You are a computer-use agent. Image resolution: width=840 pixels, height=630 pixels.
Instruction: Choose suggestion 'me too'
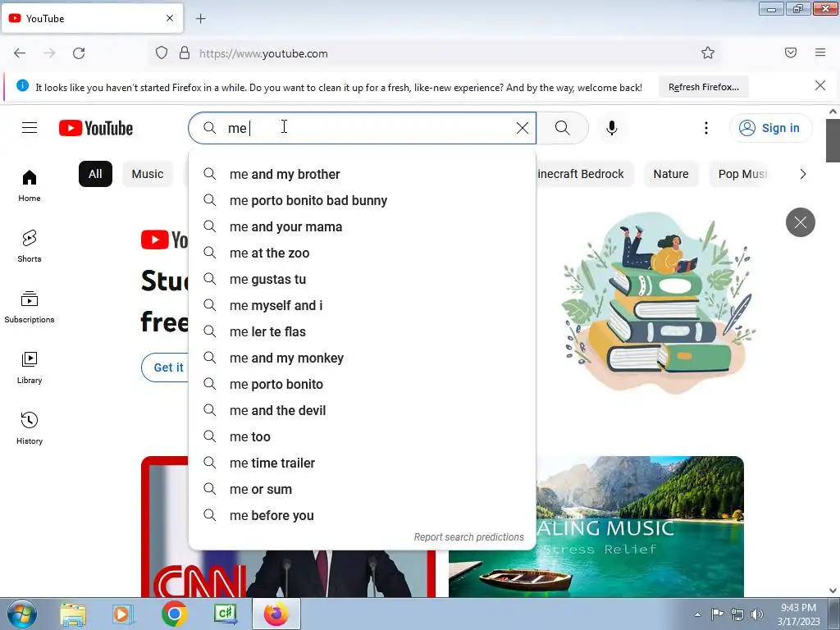point(362,436)
